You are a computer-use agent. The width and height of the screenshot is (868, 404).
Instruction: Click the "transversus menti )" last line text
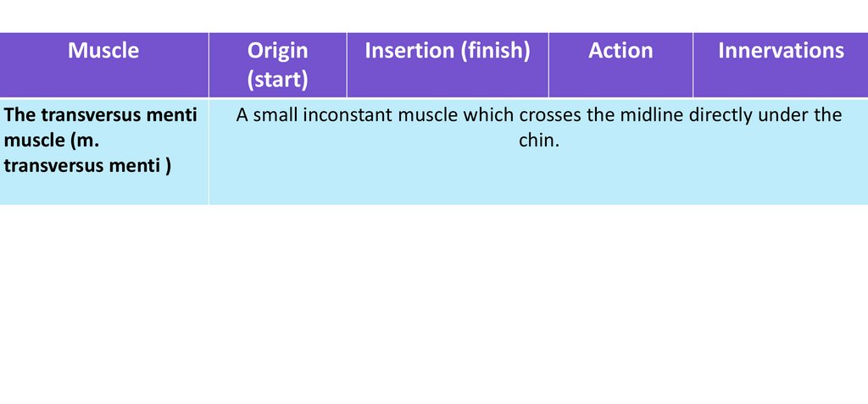(87, 165)
